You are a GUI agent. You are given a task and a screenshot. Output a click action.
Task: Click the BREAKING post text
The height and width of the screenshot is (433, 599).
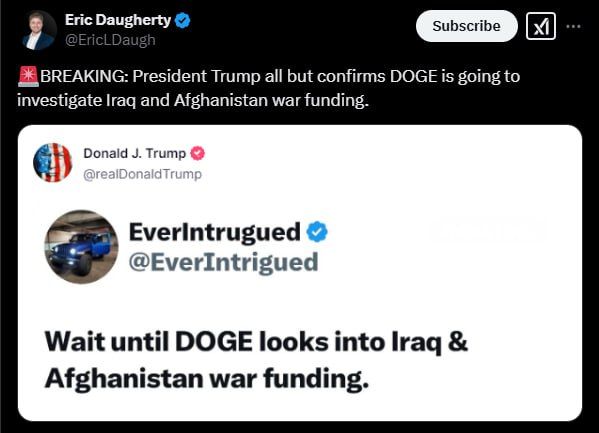coord(269,88)
